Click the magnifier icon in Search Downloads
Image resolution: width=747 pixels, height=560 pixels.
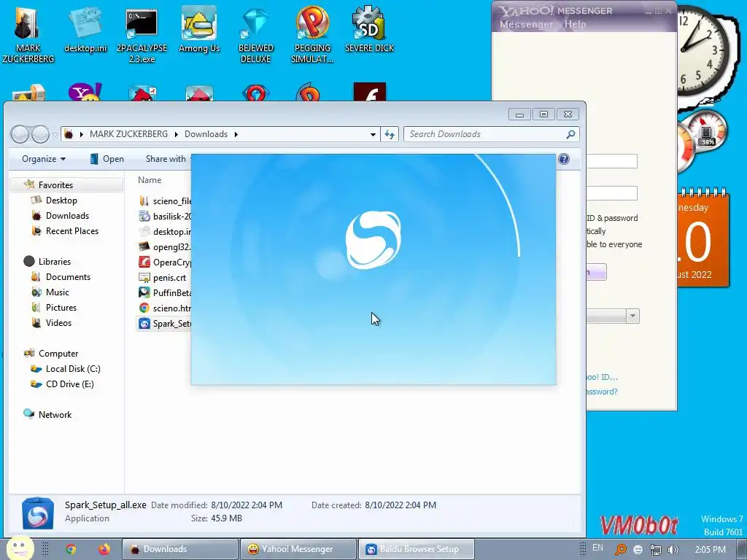click(570, 134)
